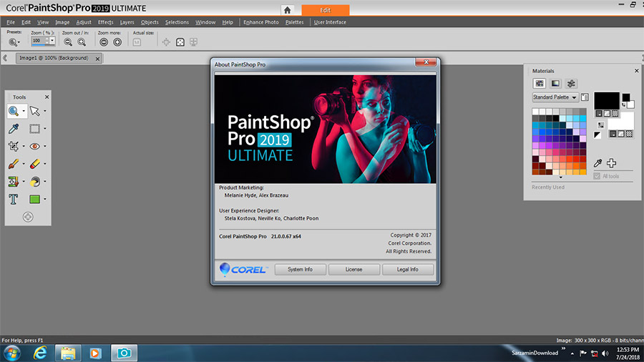Open the Selections menu
The image size is (644, 362).
coord(177,22)
